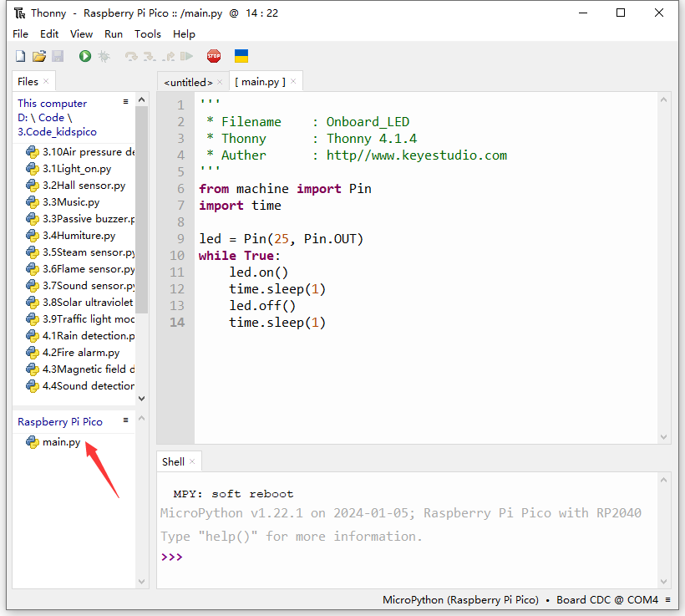Image resolution: width=685 pixels, height=616 pixels.
Task: Open interpreter selector menu in status bar
Action: tap(667, 600)
